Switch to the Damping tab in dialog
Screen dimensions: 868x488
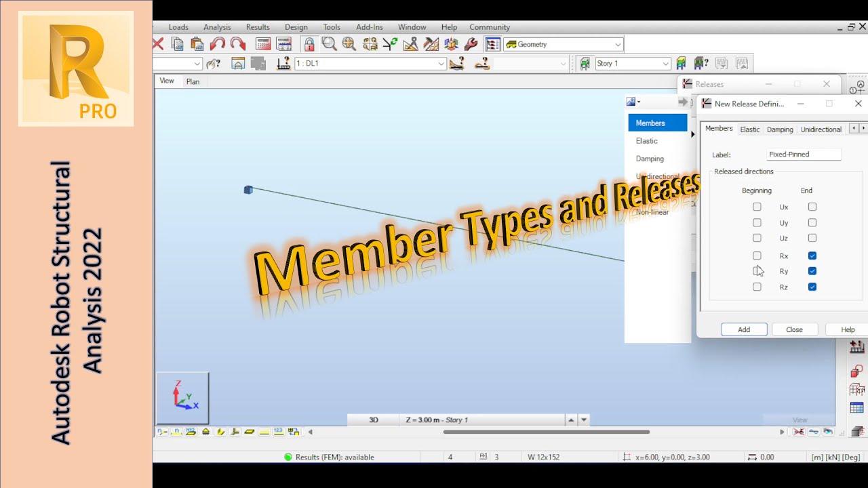pos(780,129)
